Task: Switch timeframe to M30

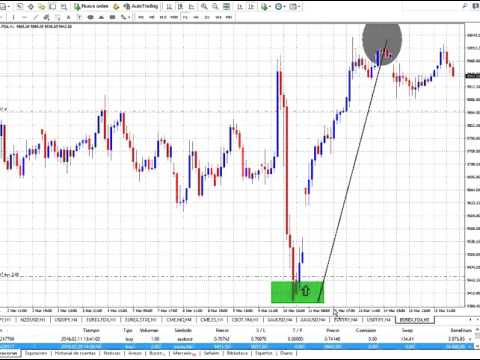Action: 174,17
